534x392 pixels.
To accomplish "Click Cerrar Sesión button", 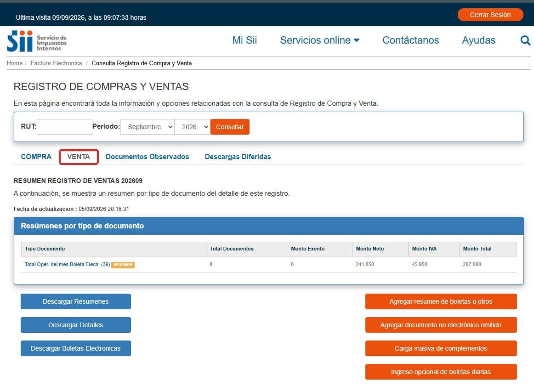I will pyautogui.click(x=490, y=15).
